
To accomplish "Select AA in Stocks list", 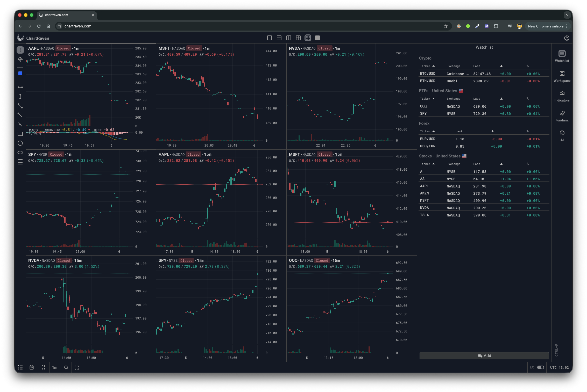I will (484, 179).
